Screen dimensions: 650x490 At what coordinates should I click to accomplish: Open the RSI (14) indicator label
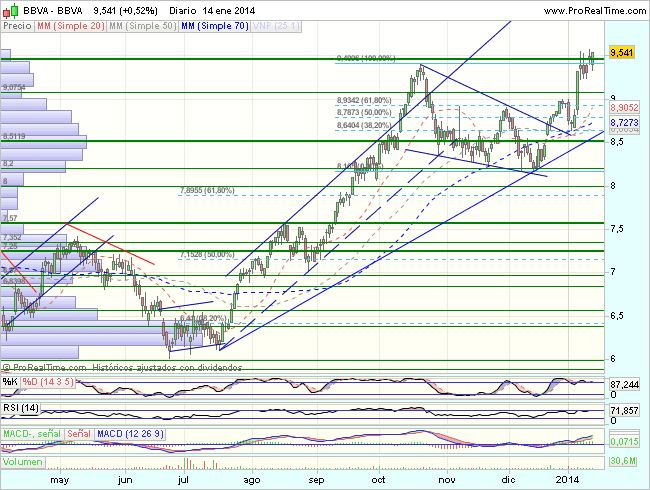tap(20, 407)
